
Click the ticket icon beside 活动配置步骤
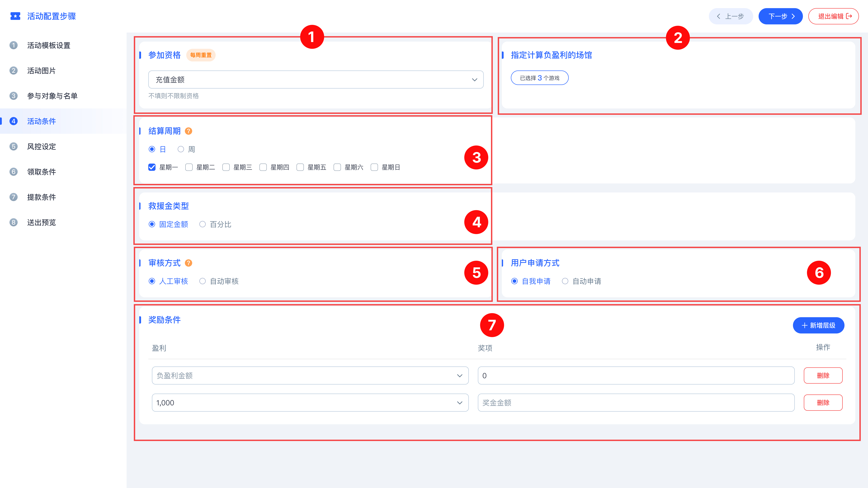[15, 16]
